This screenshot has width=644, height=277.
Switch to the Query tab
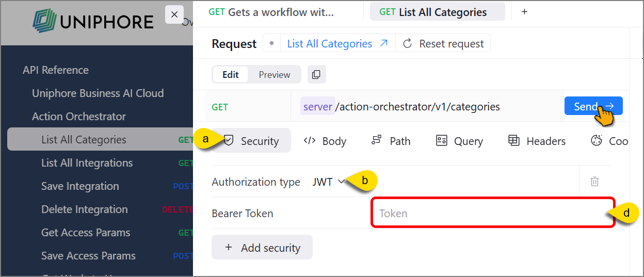[x=459, y=141]
